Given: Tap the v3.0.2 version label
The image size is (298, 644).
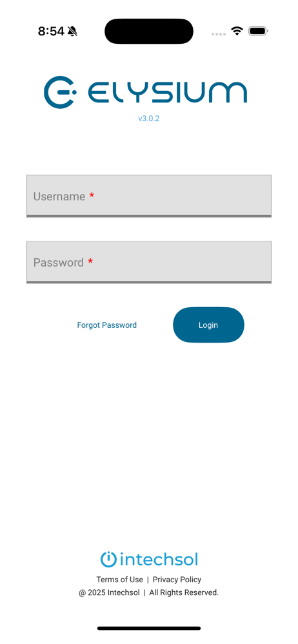Looking at the screenshot, I should click(x=149, y=118).
